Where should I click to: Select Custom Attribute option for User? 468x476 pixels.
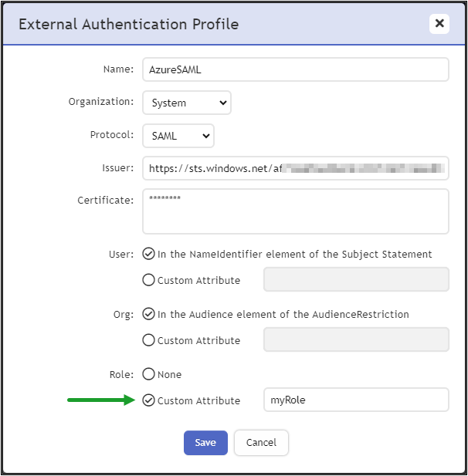149,280
